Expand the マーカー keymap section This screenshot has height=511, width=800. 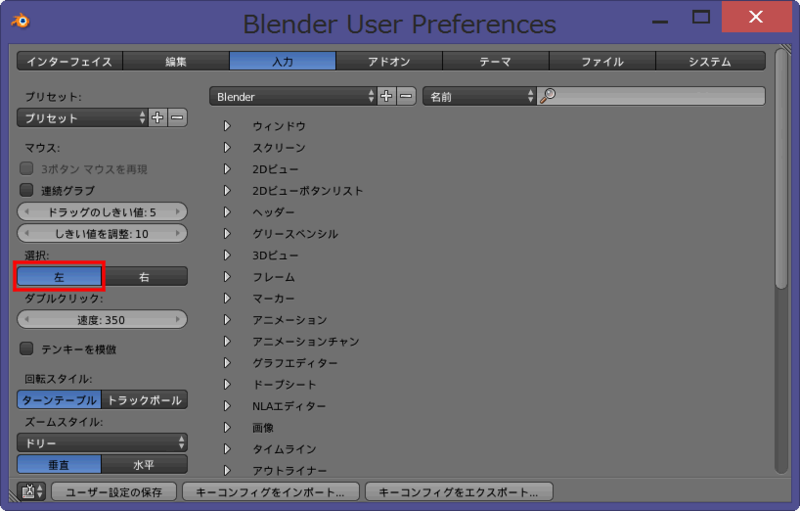coord(227,298)
